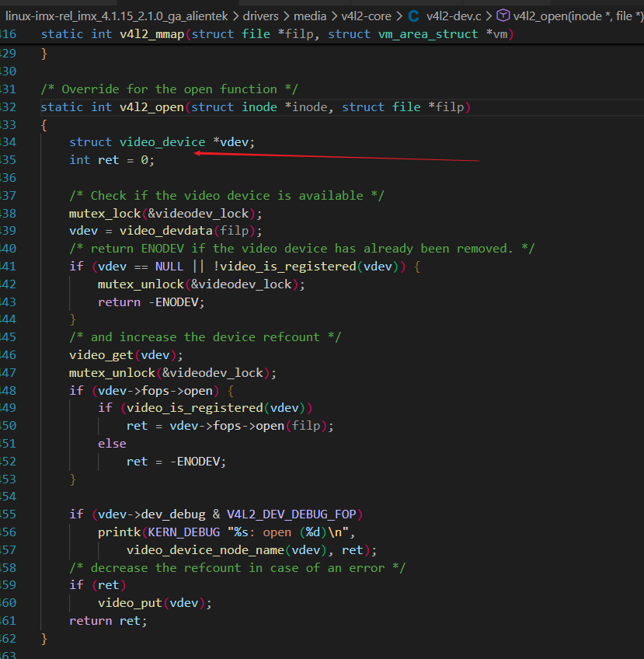Click the printk(KERN_DEBUG line
This screenshot has height=659, width=644.
coord(226,532)
